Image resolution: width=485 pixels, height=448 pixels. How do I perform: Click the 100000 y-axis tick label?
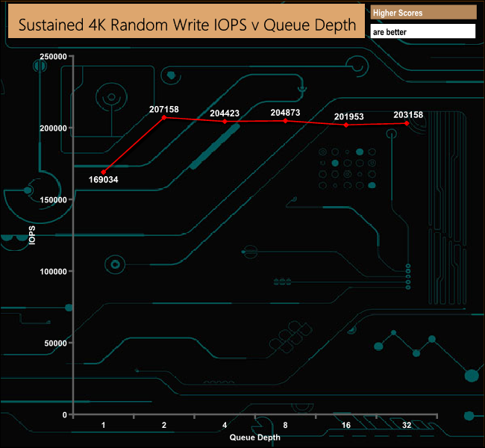(53, 272)
